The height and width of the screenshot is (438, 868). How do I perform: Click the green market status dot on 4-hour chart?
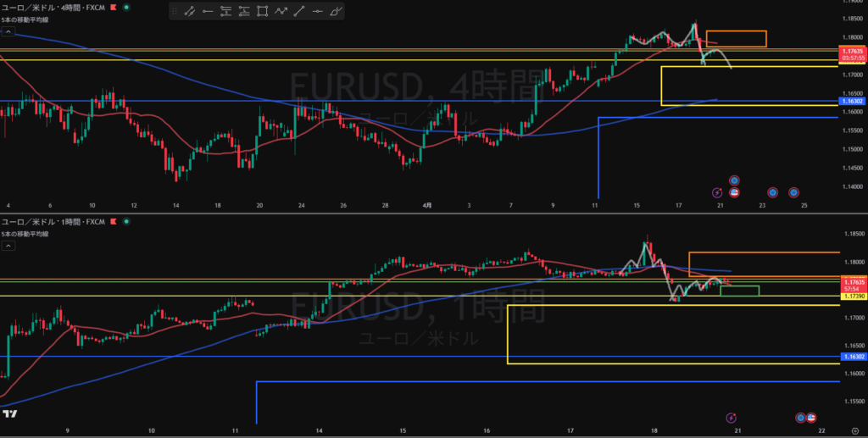(x=126, y=7)
